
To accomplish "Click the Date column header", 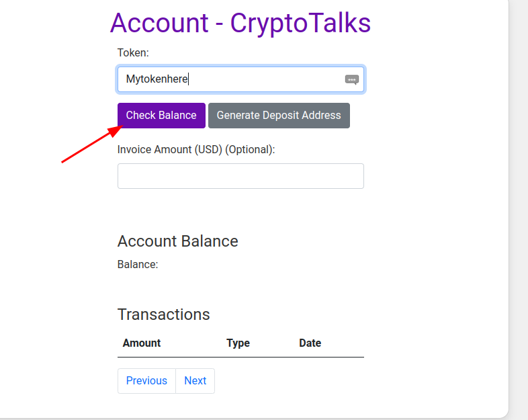I will coord(310,343).
